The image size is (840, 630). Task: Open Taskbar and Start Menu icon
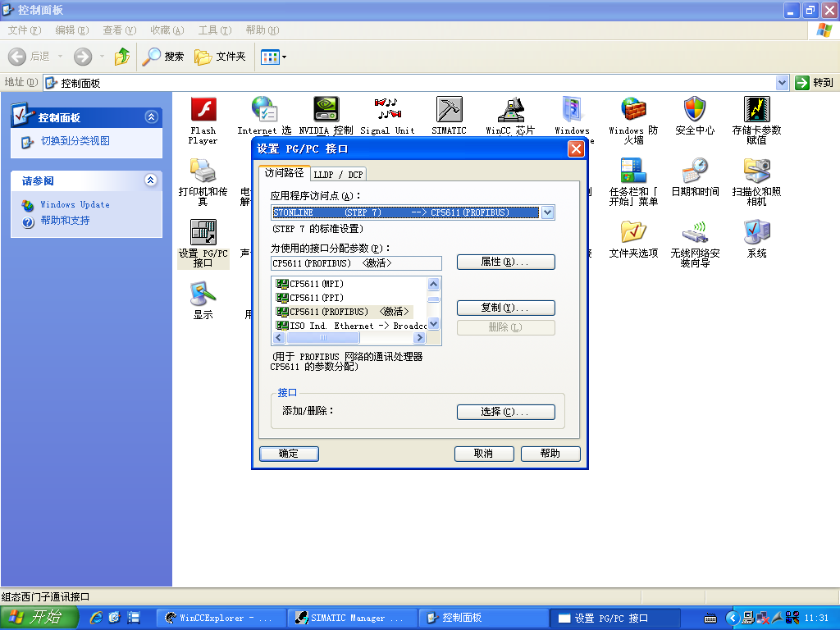(x=633, y=182)
